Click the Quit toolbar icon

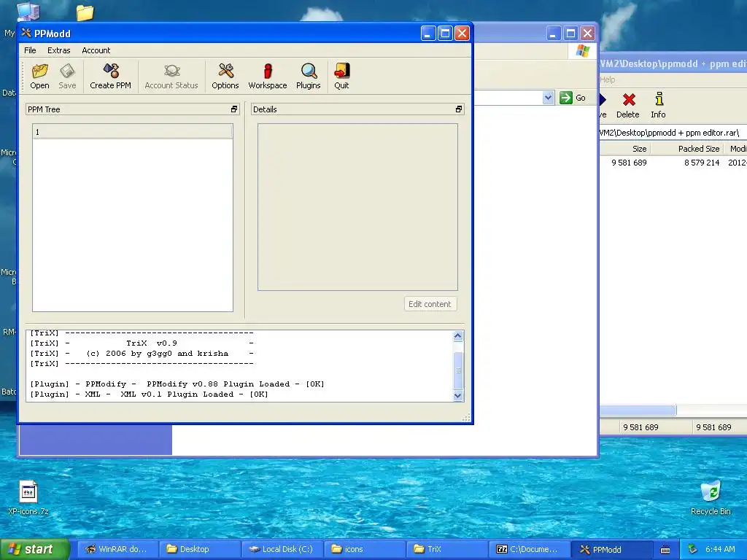click(x=341, y=76)
